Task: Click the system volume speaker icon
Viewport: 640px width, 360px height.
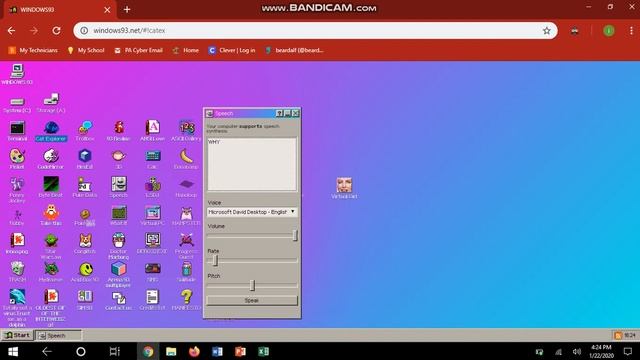Action: click(576, 351)
